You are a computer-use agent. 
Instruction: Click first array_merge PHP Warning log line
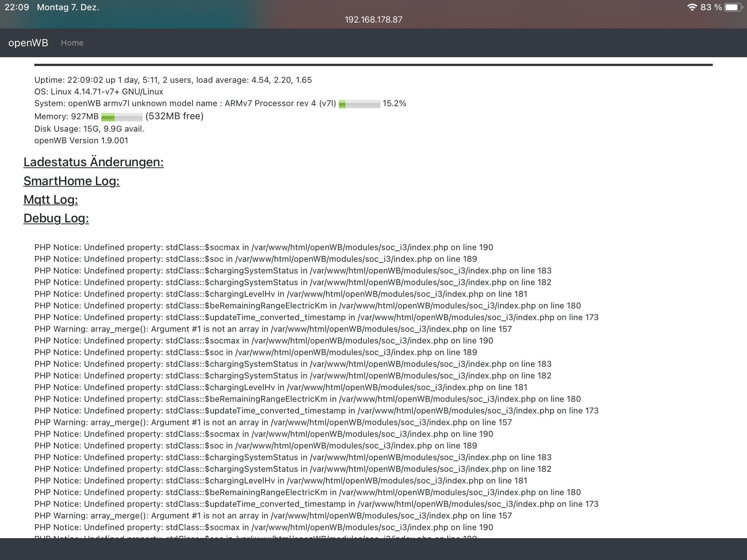(273, 329)
